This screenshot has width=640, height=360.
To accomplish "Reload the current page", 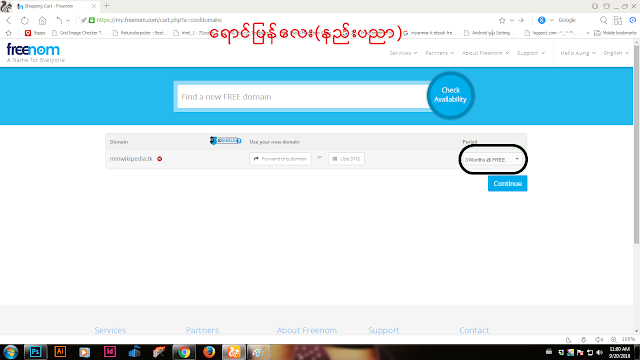I will pos(25,20).
